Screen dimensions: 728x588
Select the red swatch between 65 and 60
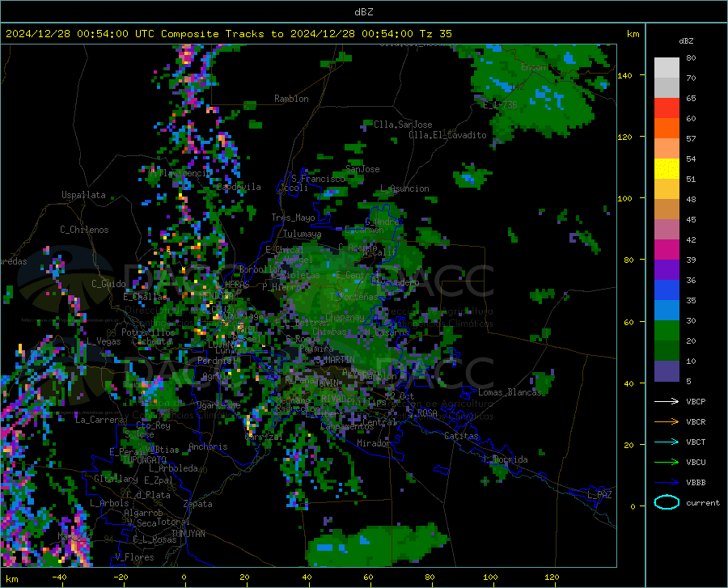667,108
